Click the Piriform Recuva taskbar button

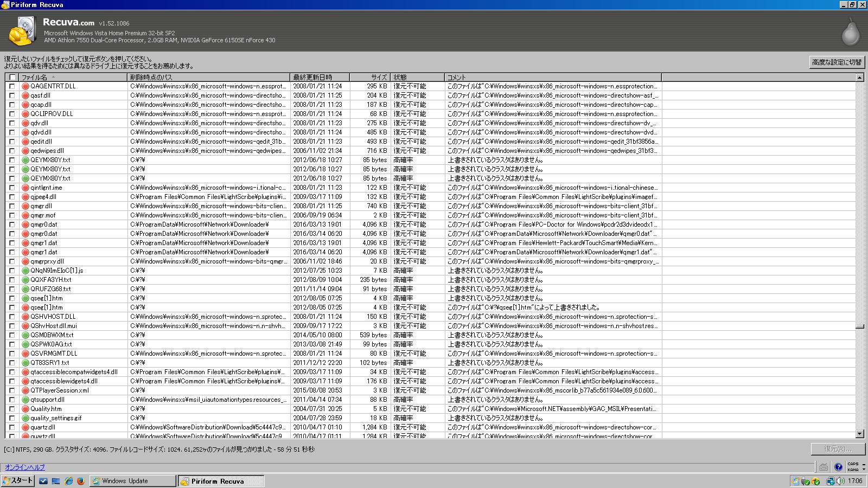(x=221, y=481)
